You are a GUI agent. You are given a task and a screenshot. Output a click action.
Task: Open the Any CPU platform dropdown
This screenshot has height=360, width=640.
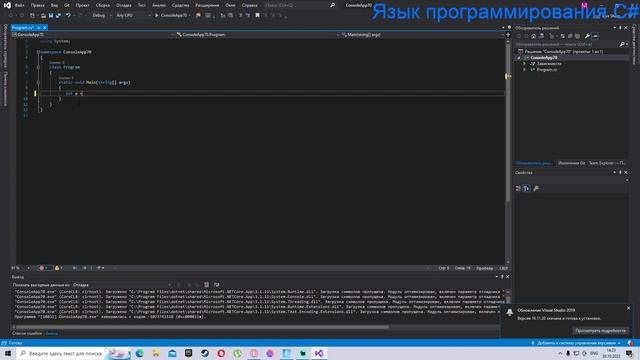[133, 16]
